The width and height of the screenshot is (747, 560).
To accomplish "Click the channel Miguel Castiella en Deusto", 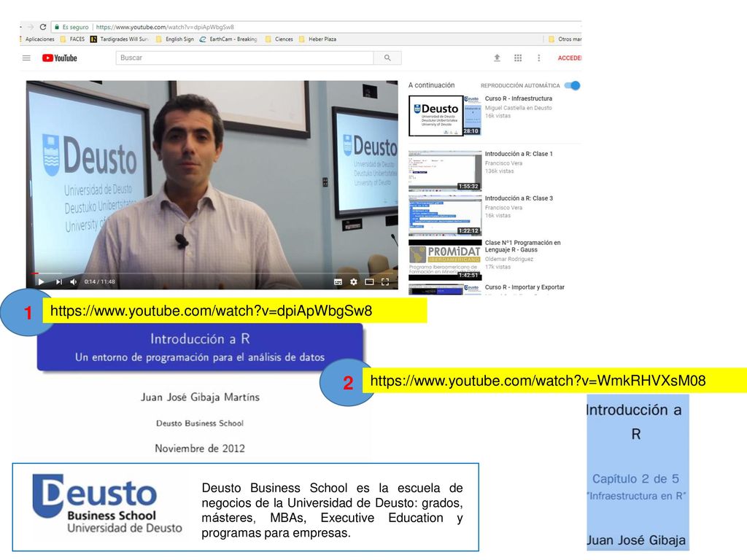I will (x=519, y=108).
